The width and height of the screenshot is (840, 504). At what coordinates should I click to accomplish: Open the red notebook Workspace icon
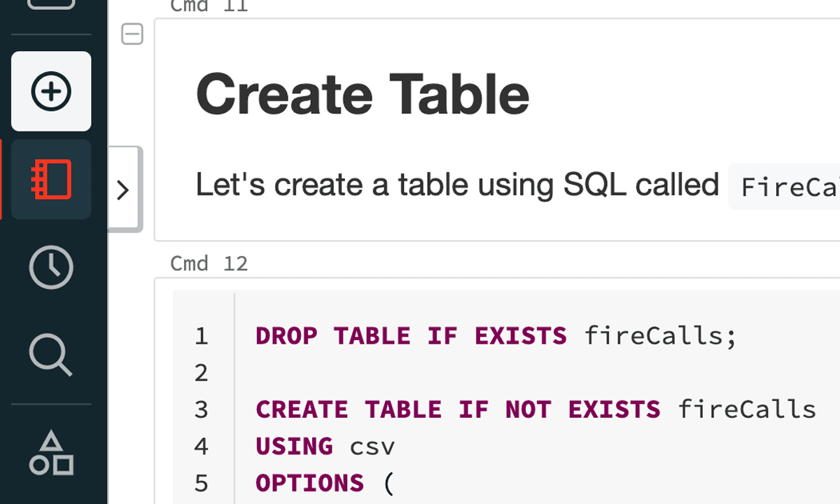pyautogui.click(x=51, y=179)
